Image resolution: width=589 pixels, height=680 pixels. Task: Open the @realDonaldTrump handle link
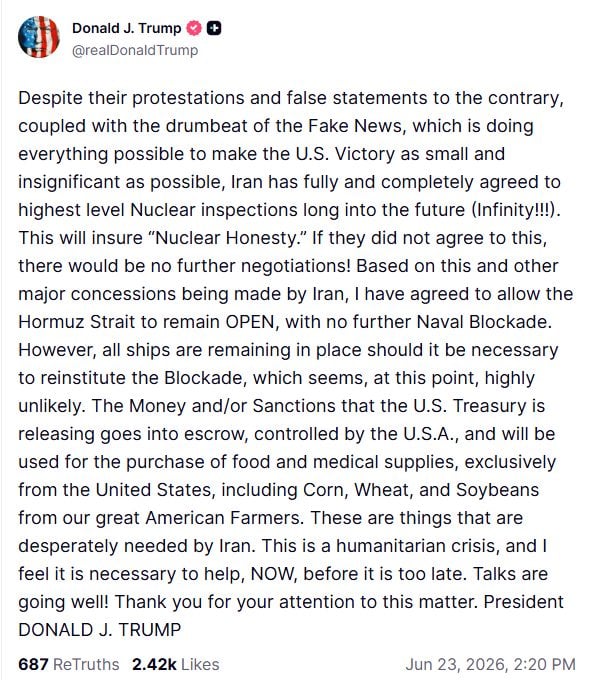pyautogui.click(x=135, y=50)
